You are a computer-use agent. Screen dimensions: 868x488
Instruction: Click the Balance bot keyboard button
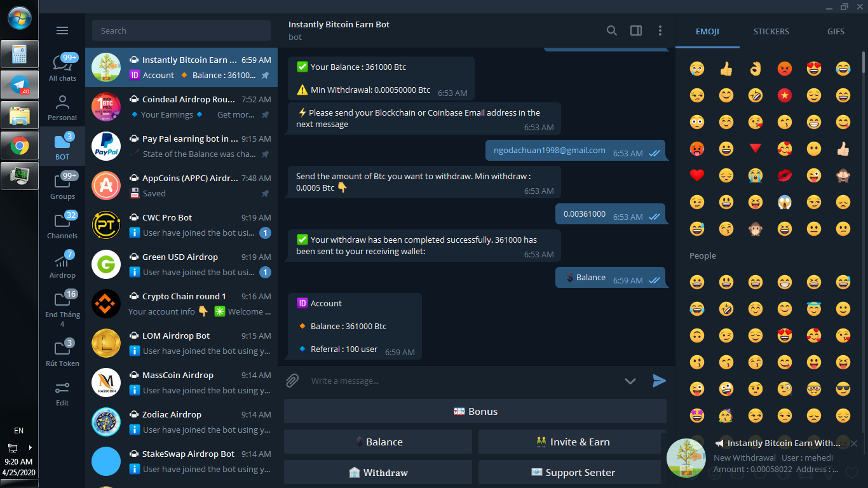(378, 442)
